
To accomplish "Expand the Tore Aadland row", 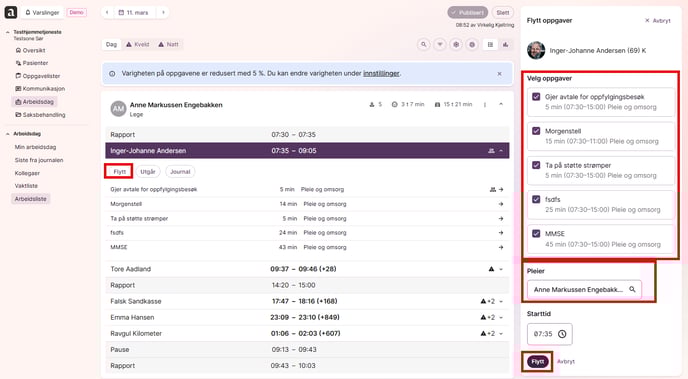I will tap(501, 269).
